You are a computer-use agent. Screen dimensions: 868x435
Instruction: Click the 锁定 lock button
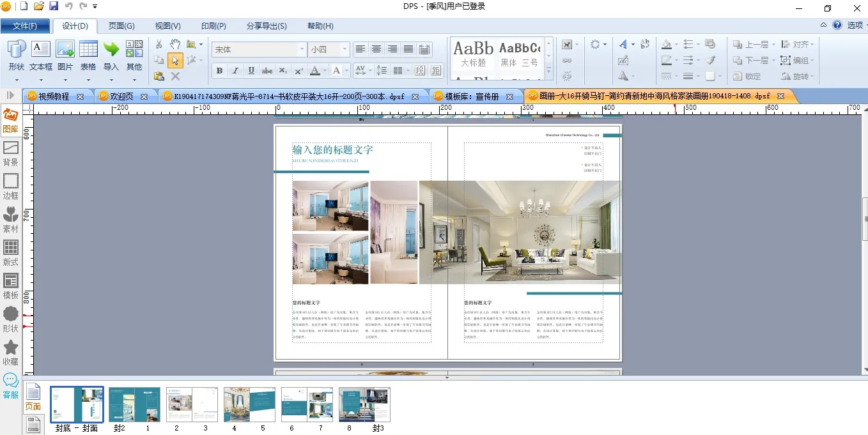(x=748, y=76)
